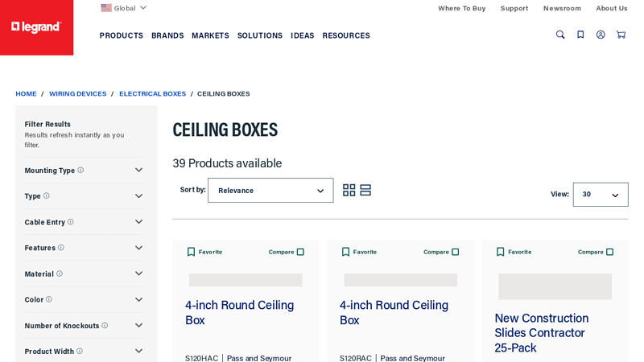This screenshot has height=362, width=644.
Task: Open the RESOURCES menu
Action: click(x=346, y=35)
